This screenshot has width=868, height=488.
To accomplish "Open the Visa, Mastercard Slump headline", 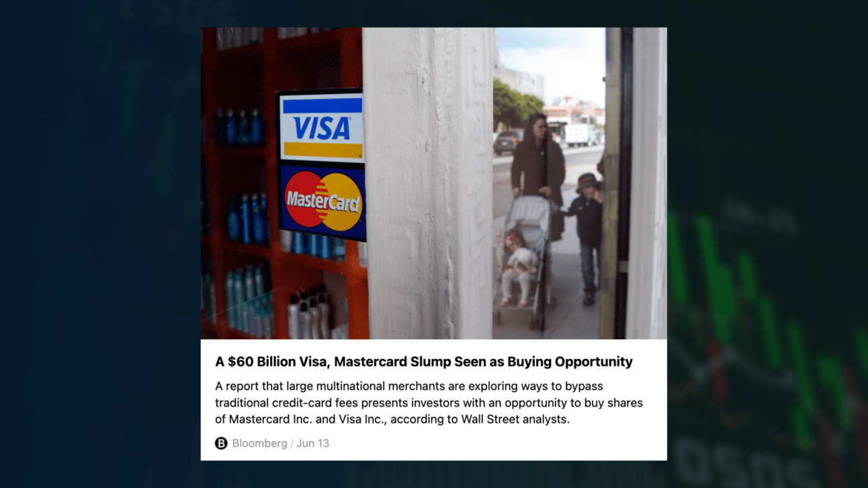I will tap(424, 362).
